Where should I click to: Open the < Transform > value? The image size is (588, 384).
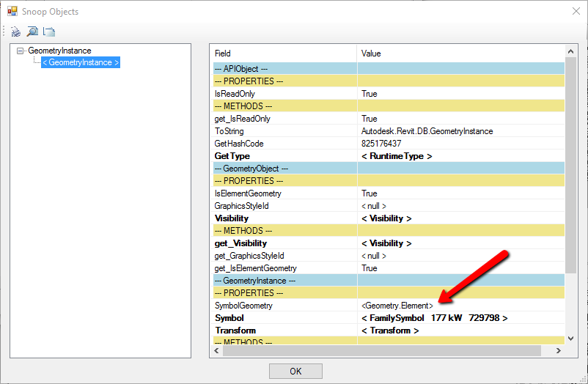click(x=390, y=331)
